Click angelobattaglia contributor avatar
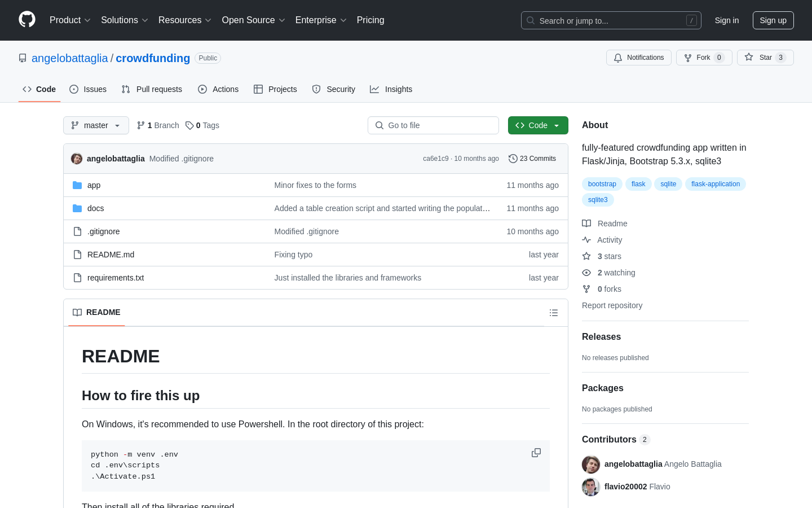The height and width of the screenshot is (508, 812). [x=591, y=465]
